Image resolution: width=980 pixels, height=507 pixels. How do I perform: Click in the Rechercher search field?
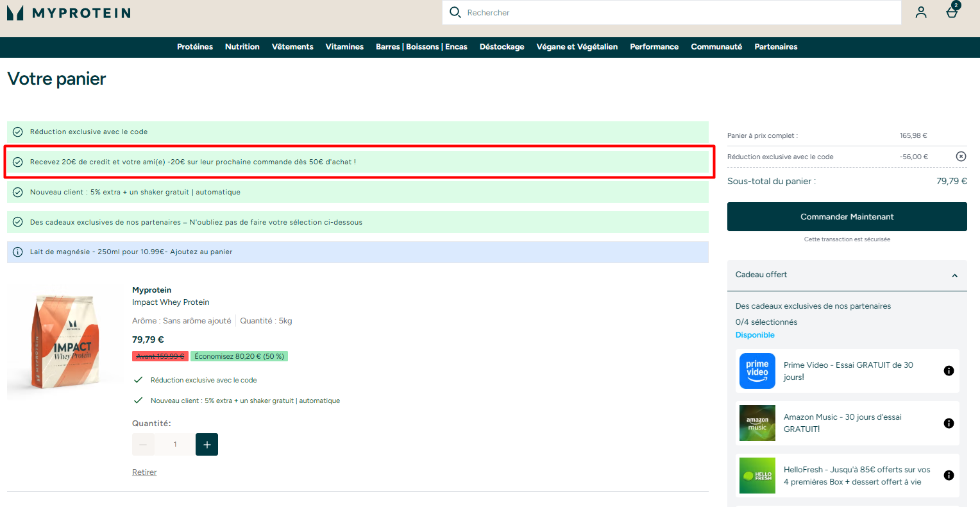click(x=680, y=13)
